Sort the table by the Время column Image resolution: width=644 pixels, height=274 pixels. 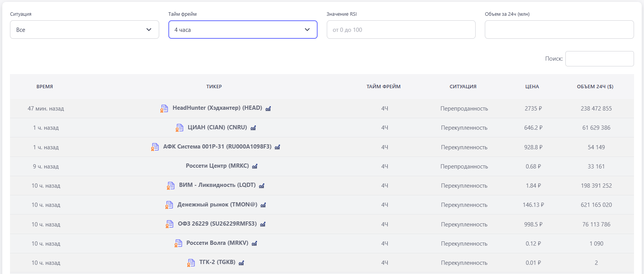[45, 87]
